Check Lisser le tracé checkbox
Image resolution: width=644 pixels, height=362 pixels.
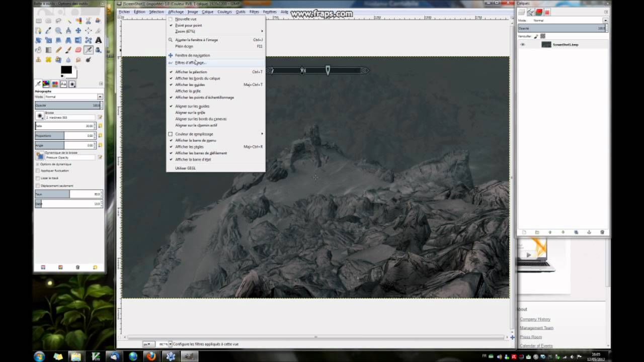38,178
